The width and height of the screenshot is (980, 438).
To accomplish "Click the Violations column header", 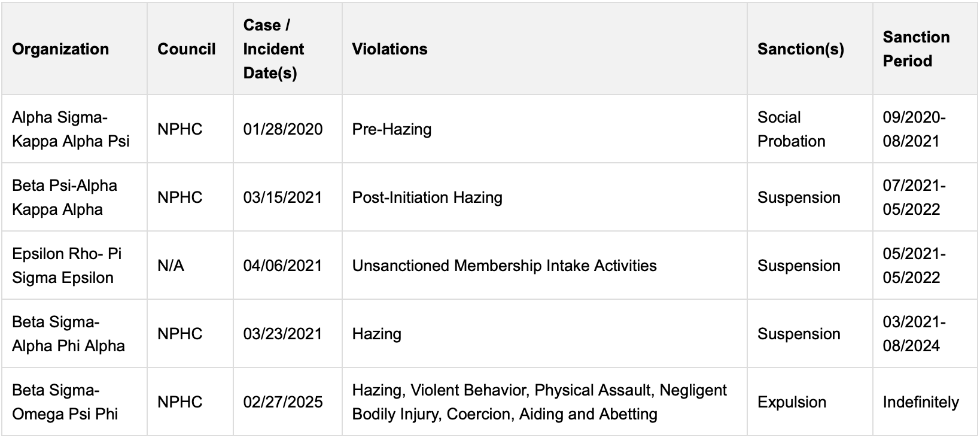I will tap(389, 49).
